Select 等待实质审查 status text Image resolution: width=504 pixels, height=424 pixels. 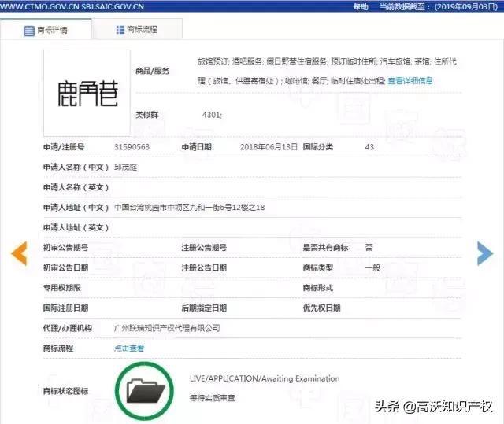(x=212, y=398)
